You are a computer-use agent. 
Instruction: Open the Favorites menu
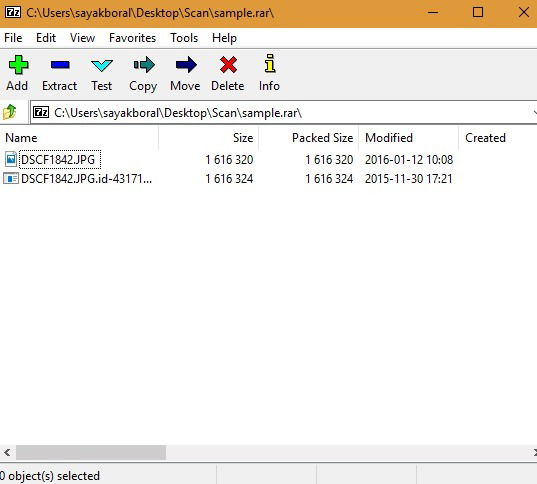(x=132, y=38)
